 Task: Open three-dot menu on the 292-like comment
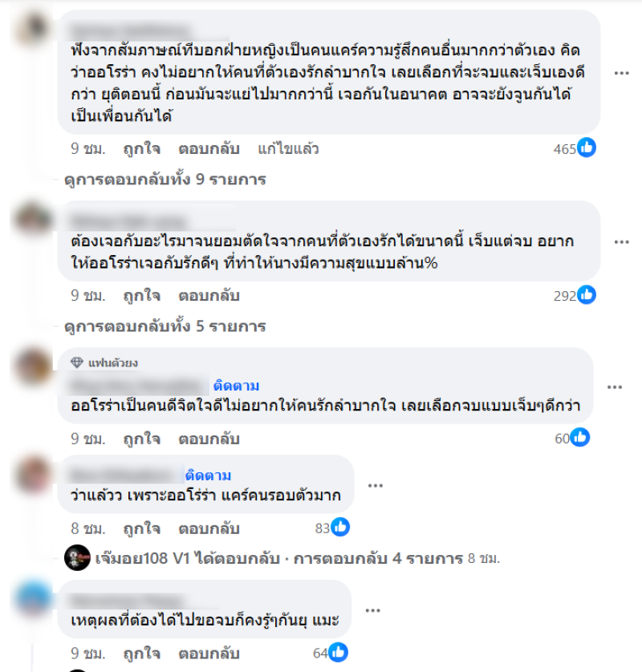[621, 242]
